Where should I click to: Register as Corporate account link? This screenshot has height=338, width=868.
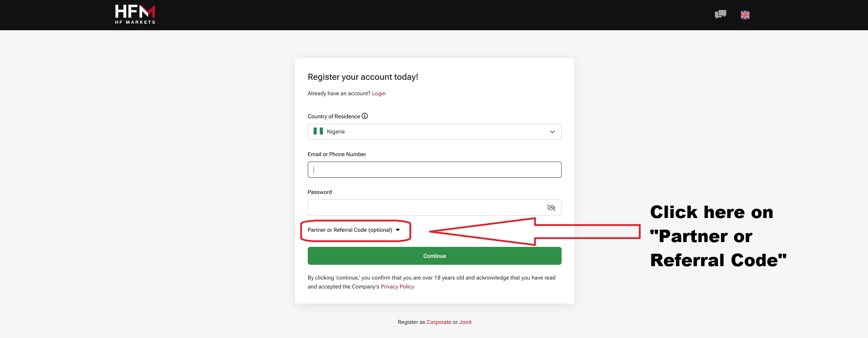(439, 322)
